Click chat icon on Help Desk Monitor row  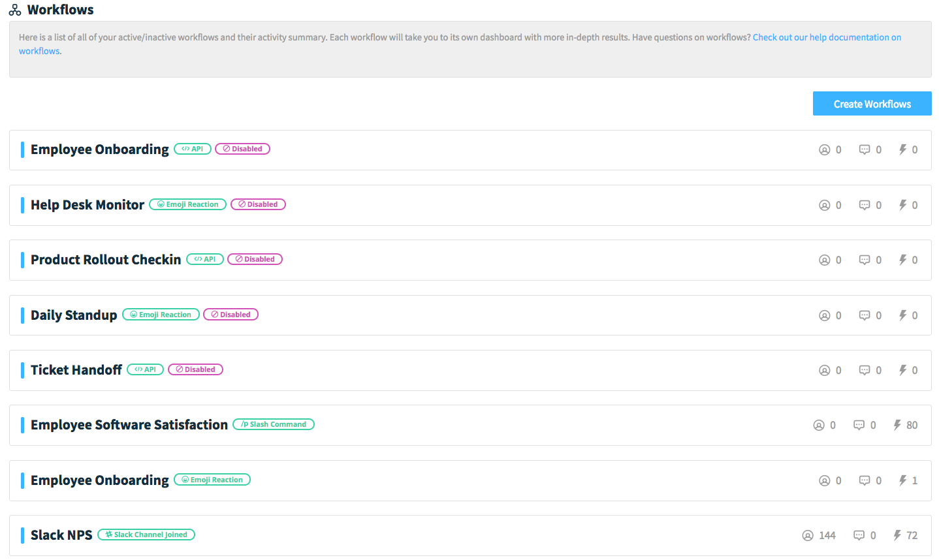tap(865, 205)
